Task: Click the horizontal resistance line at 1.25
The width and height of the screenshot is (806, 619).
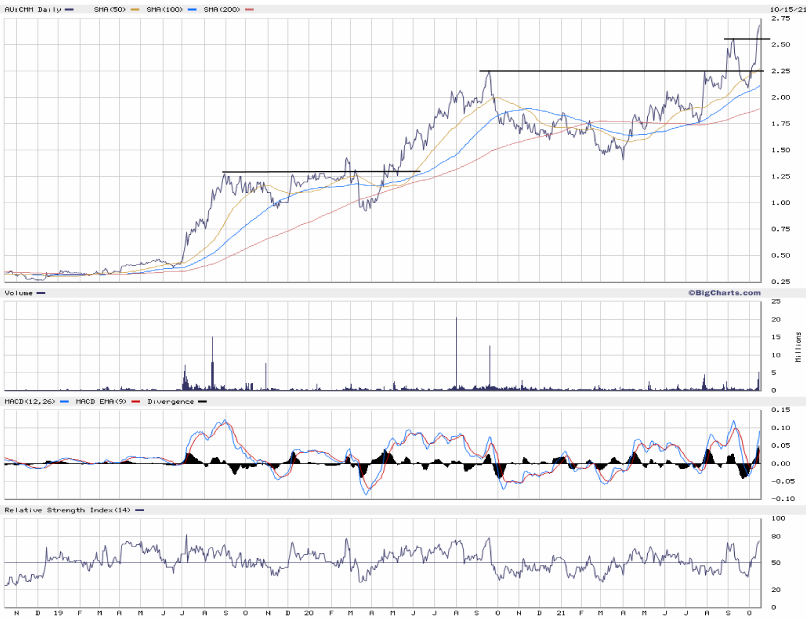Action: [x=320, y=172]
